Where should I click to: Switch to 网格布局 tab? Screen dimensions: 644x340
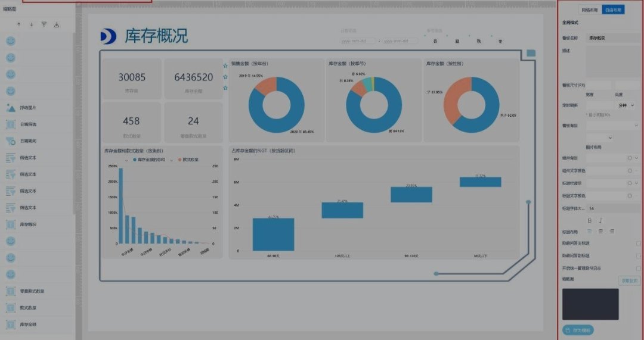pos(590,10)
